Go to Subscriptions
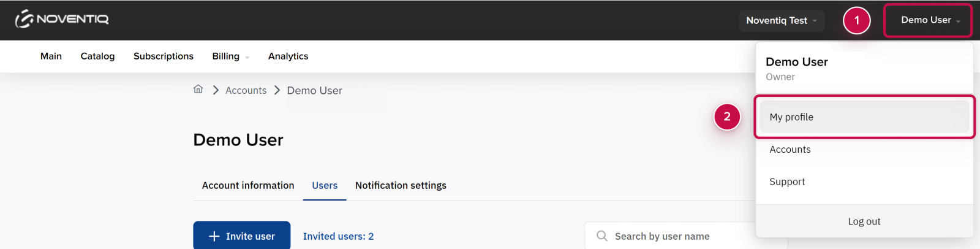This screenshot has height=249, width=980. (x=164, y=56)
